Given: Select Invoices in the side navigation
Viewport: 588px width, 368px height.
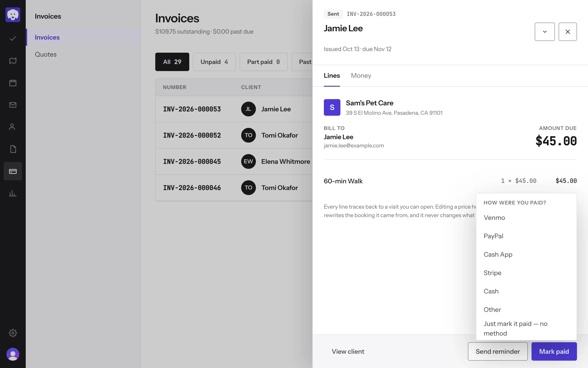Looking at the screenshot, I should (83, 37).
